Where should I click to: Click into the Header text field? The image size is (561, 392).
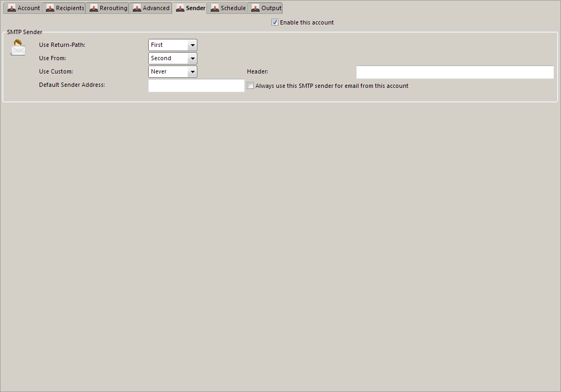click(x=454, y=72)
